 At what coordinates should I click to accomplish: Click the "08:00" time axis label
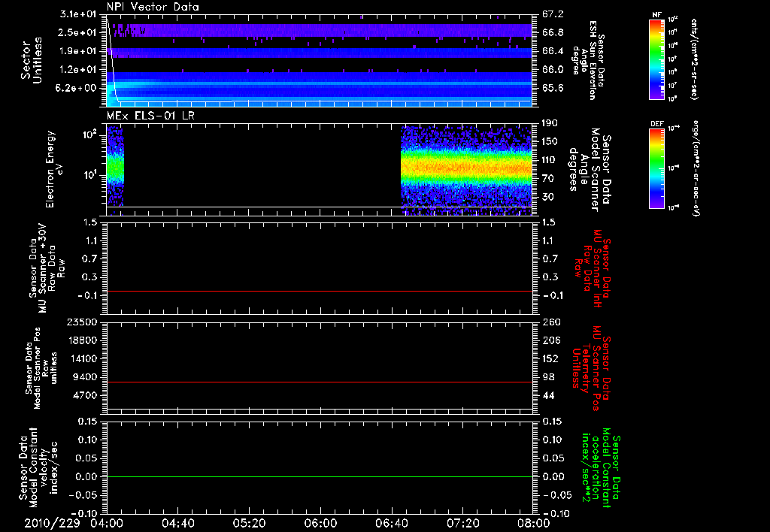click(x=533, y=524)
